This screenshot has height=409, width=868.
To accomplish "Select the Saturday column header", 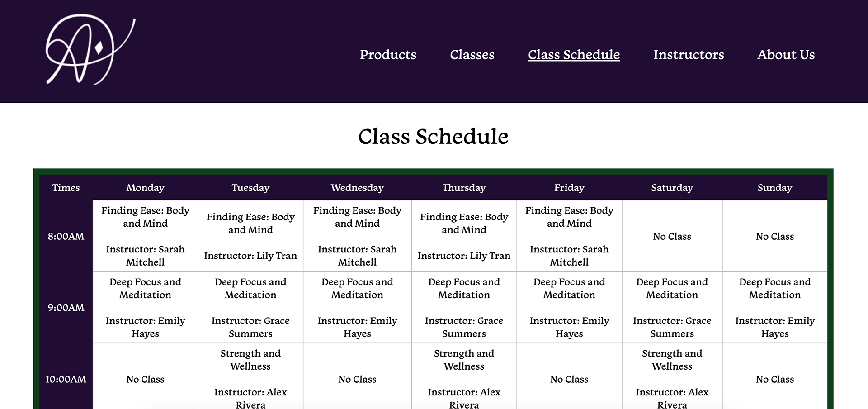I will 672,188.
